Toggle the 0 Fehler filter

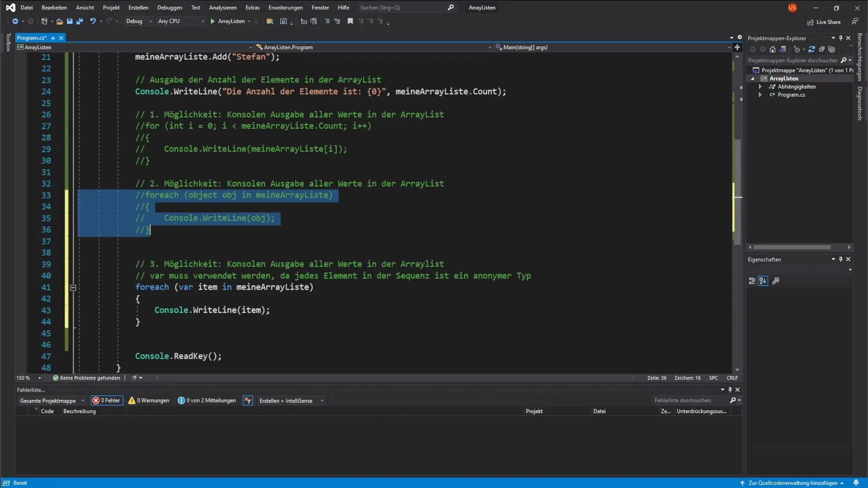tap(107, 400)
